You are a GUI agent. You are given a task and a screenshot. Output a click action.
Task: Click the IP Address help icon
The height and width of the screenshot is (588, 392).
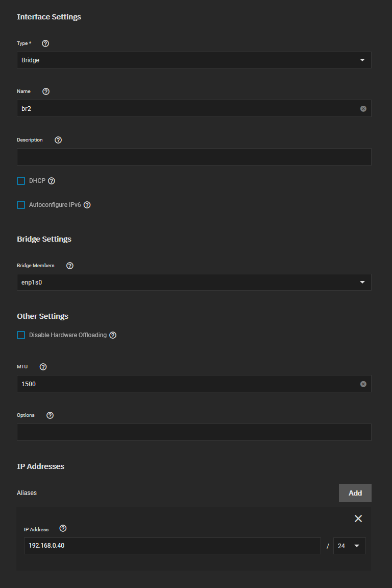coord(63,529)
